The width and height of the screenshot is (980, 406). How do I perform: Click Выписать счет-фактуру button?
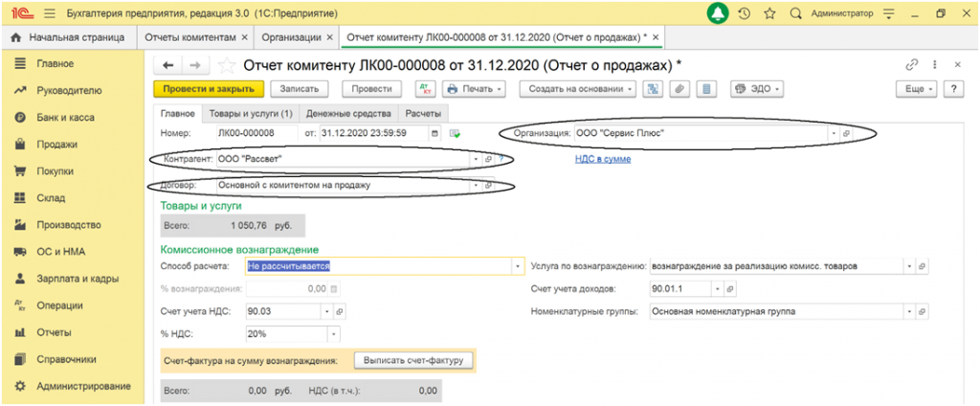pyautogui.click(x=413, y=360)
